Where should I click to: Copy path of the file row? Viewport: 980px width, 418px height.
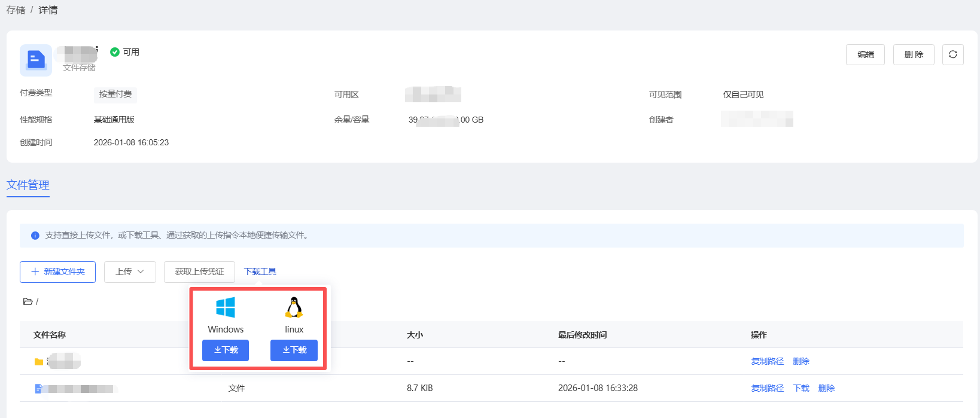pos(767,389)
